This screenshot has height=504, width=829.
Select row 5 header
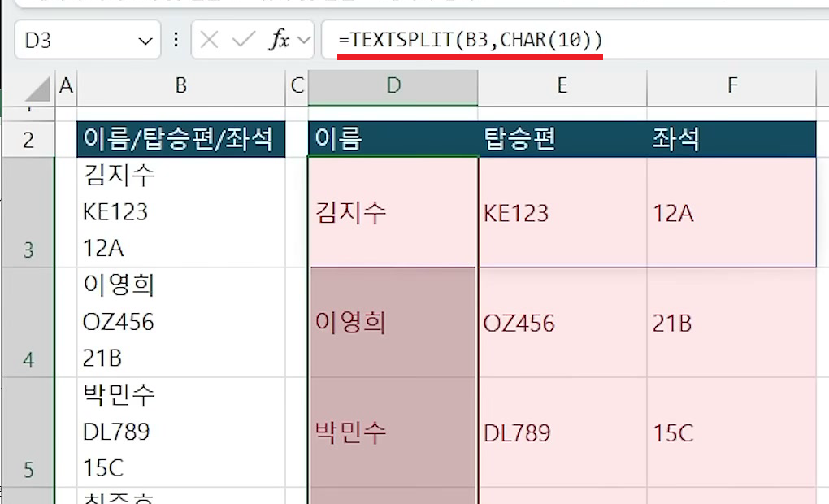coord(28,432)
